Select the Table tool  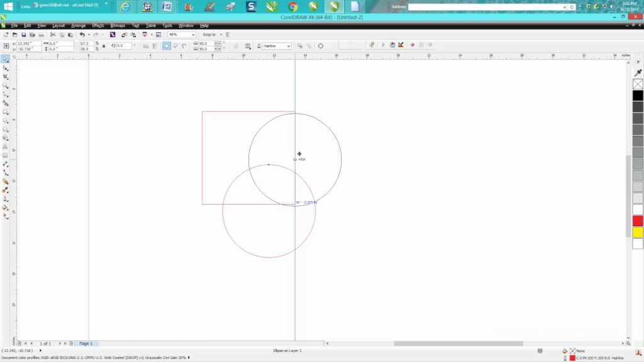(x=5, y=156)
